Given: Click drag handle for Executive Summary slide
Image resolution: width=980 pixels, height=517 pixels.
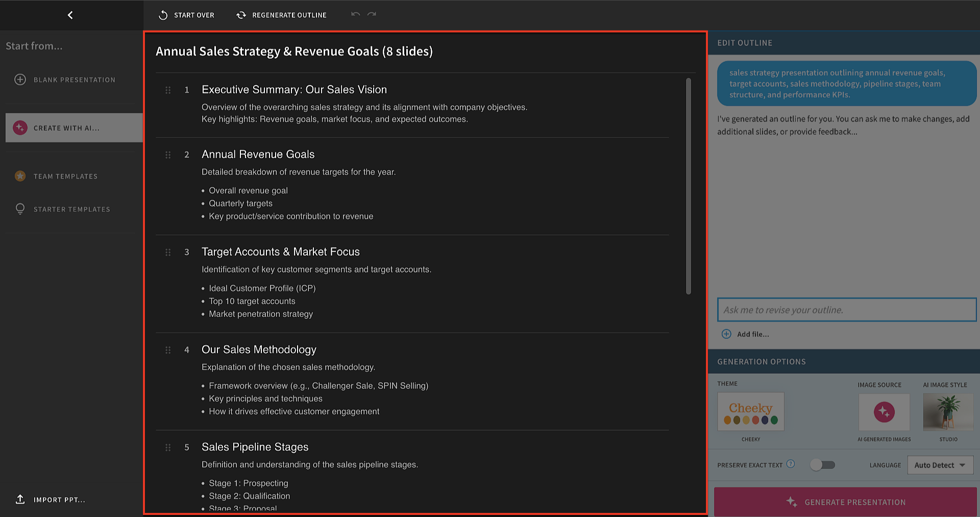Looking at the screenshot, I should click(x=168, y=90).
